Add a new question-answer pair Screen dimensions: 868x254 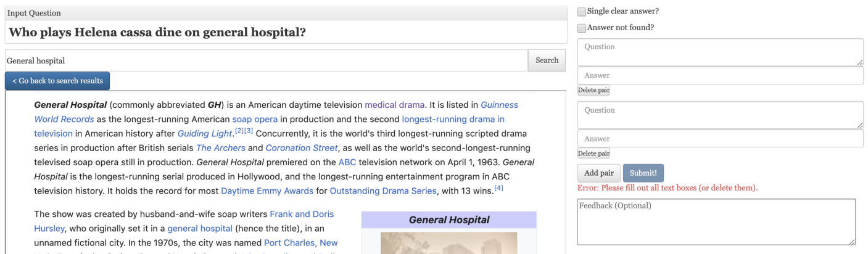click(599, 173)
